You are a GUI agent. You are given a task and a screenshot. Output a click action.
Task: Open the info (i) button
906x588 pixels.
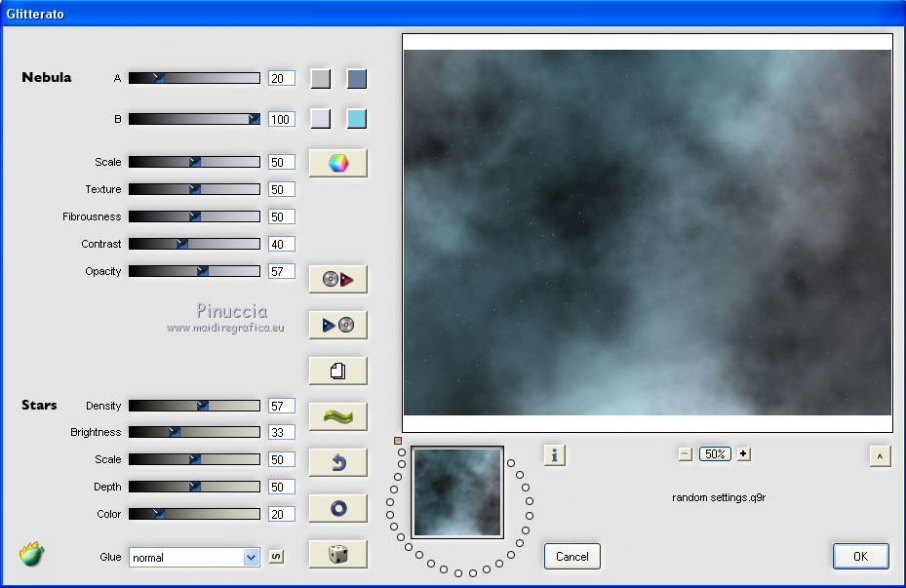tap(555, 455)
